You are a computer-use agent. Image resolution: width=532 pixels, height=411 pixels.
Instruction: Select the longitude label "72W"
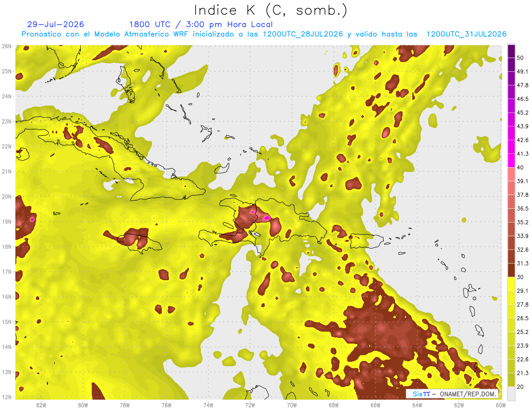pyautogui.click(x=250, y=405)
